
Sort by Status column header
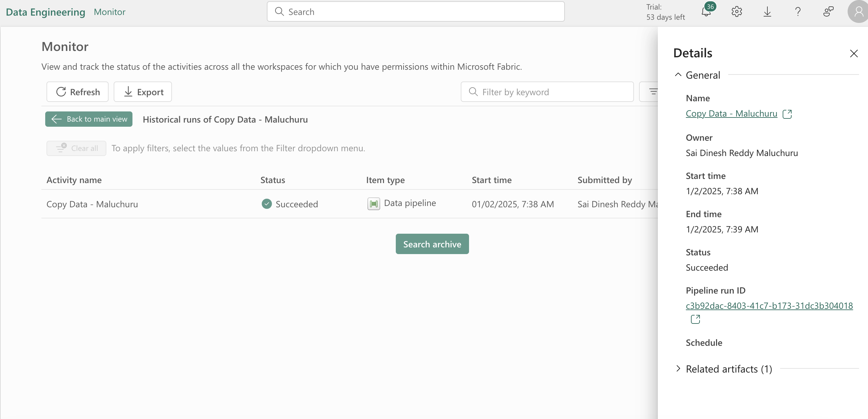pos(273,180)
